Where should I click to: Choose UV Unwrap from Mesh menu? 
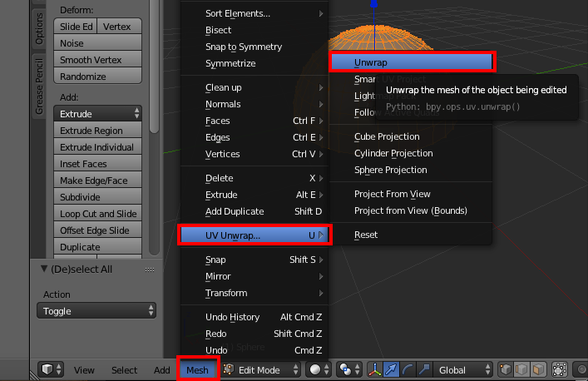point(255,235)
